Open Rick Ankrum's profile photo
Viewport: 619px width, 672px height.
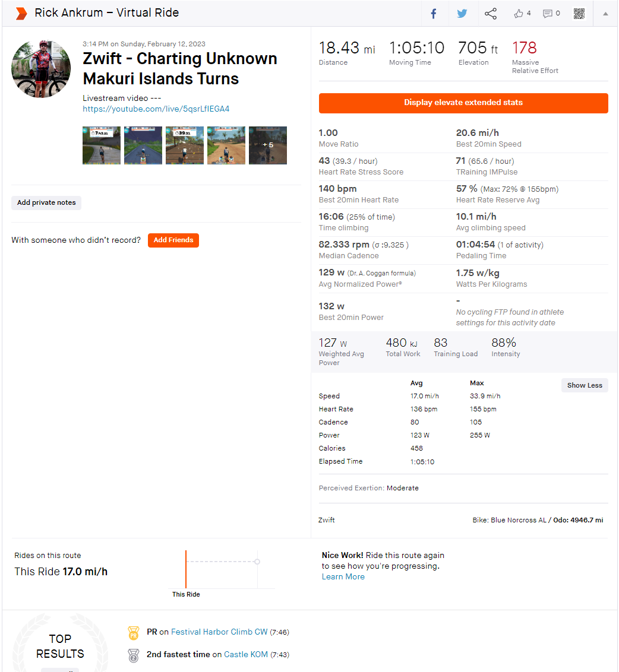[41, 69]
